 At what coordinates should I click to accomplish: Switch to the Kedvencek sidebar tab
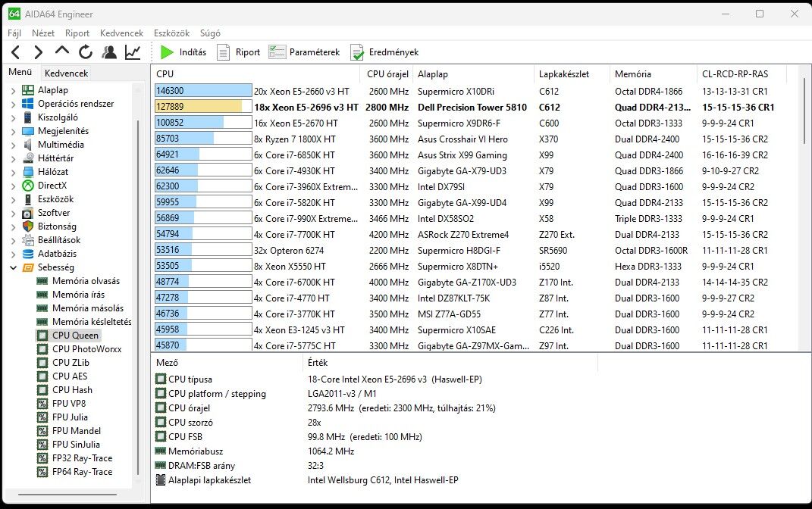[66, 73]
